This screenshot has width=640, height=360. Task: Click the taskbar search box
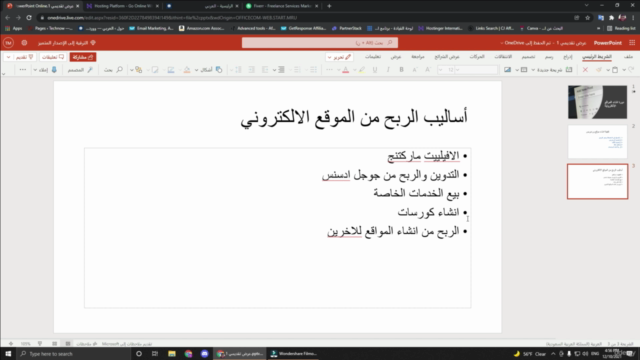(73, 353)
